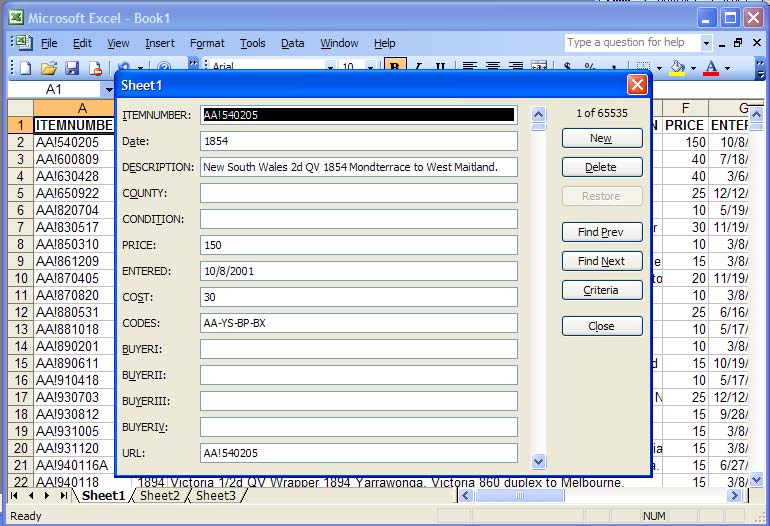The width and height of the screenshot is (770, 526).
Task: Open the font size dropdown arrow
Action: pyautogui.click(x=370, y=67)
